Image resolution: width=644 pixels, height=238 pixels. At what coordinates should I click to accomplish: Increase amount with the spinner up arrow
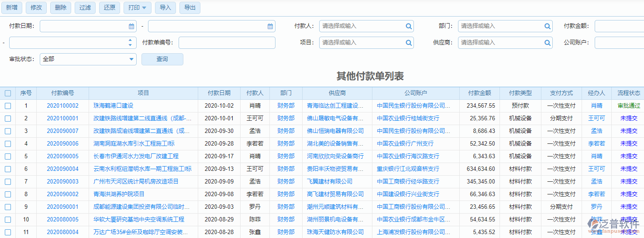click(130, 41)
